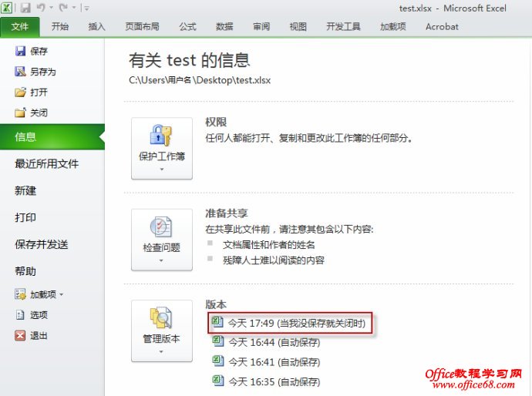Image resolution: width=532 pixels, height=396 pixels.
Task: Open autosave version 今天 16:41
Action: click(x=266, y=362)
